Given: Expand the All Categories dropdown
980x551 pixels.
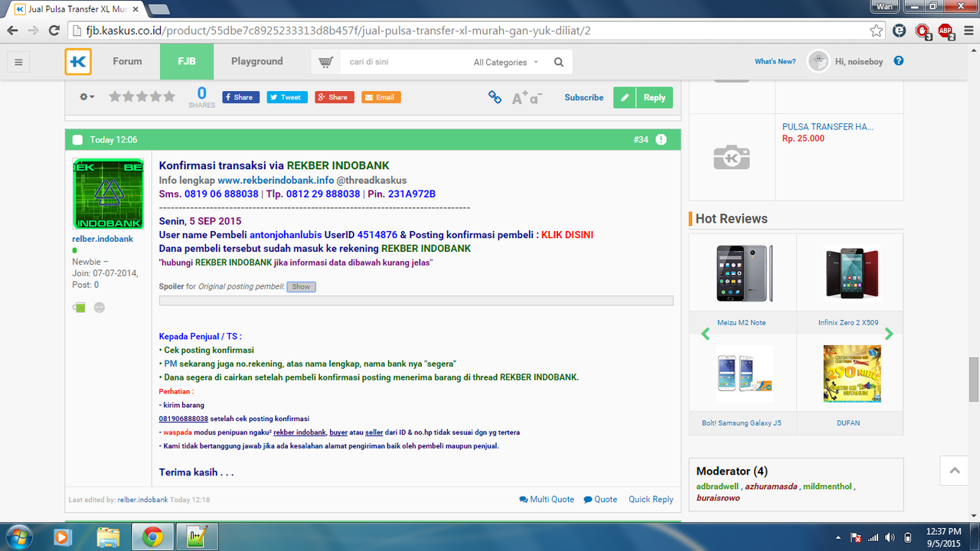Looking at the screenshot, I should pyautogui.click(x=506, y=62).
